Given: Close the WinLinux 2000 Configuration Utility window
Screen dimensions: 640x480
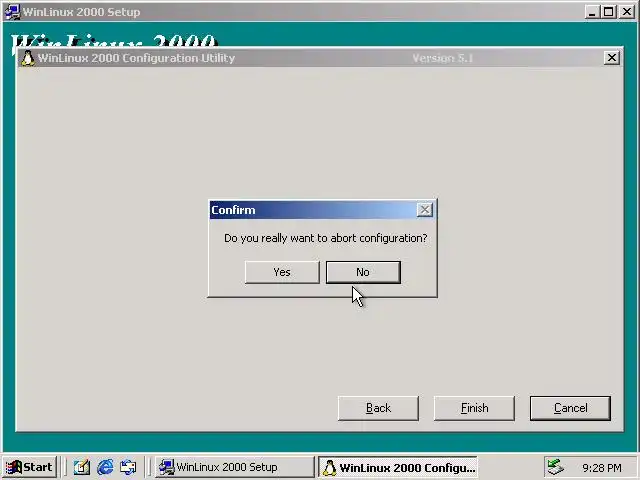Looking at the screenshot, I should tap(611, 58).
